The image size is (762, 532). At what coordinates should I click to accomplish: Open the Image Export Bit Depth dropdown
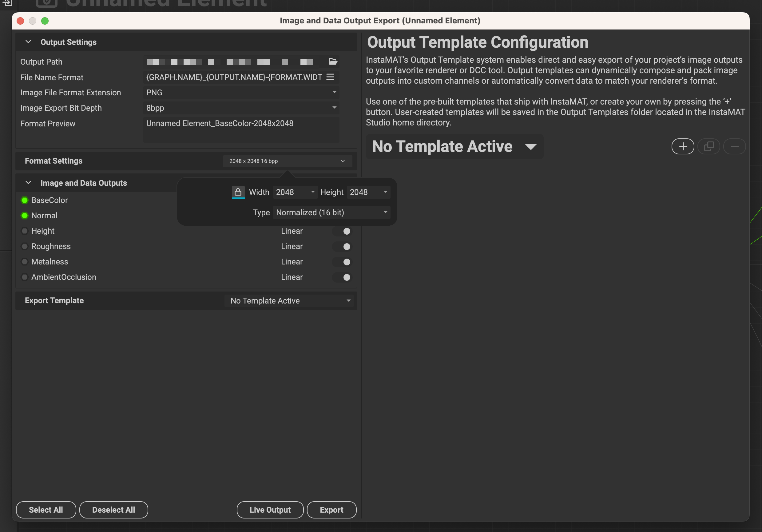point(241,108)
